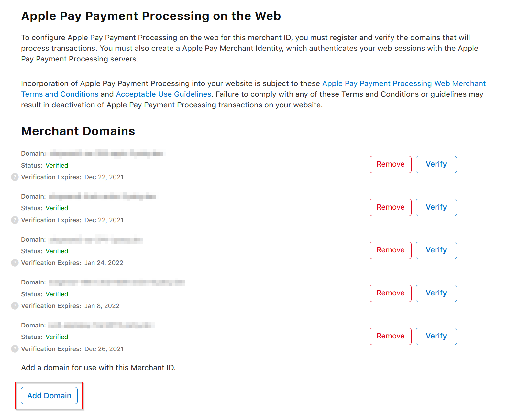This screenshot has height=420, width=508.
Task: Open the Acceptable Use Guidelines link
Action: (x=163, y=94)
